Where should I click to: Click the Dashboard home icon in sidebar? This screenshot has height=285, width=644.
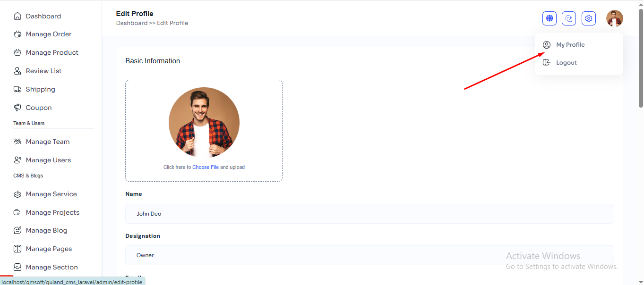pyautogui.click(x=17, y=16)
